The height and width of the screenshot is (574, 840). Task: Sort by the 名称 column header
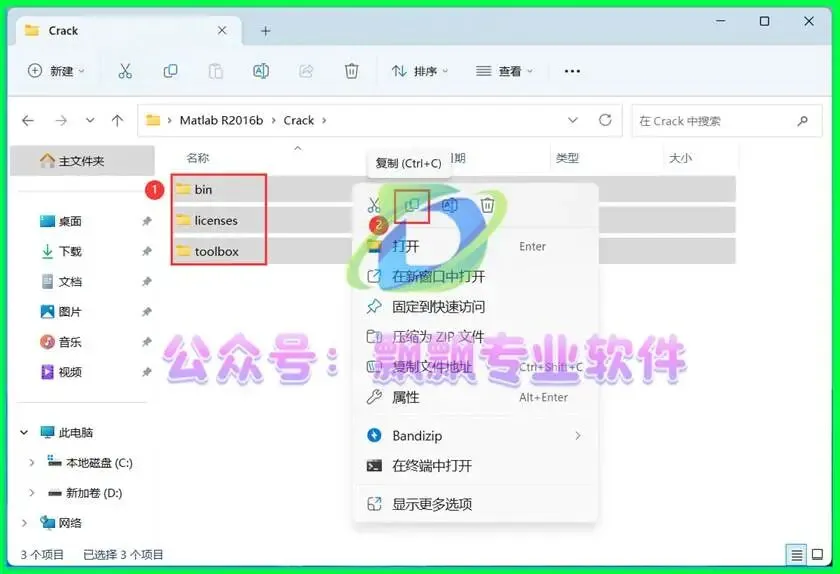(x=198, y=158)
